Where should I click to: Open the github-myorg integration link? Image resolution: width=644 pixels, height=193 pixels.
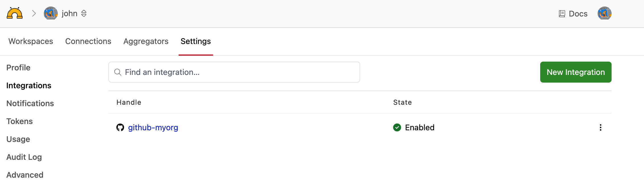click(153, 127)
